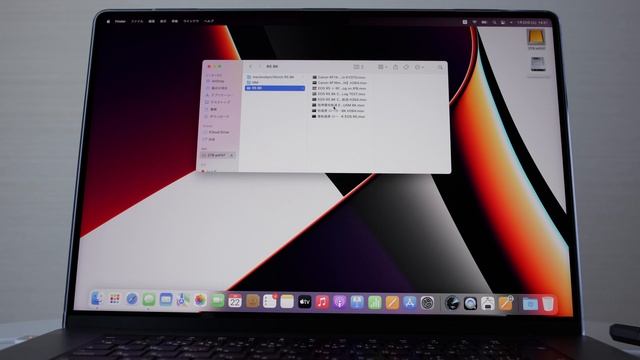Select the EOS R5 Log TEST mov file
The height and width of the screenshot is (360, 640).
click(x=339, y=94)
